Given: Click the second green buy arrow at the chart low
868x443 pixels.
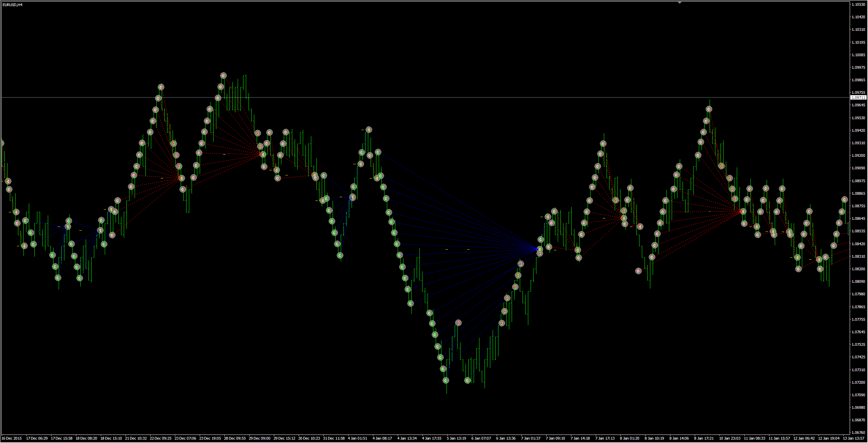Looking at the screenshot, I should (468, 381).
